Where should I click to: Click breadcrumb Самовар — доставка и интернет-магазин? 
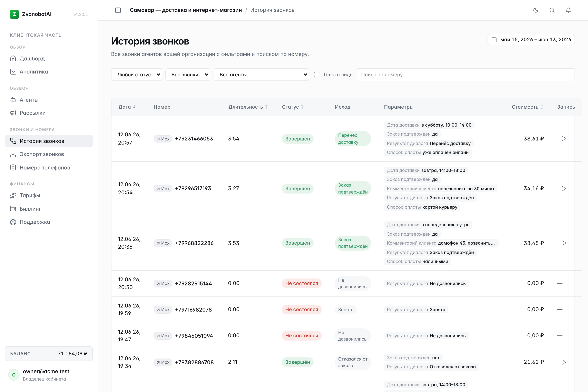(x=186, y=10)
